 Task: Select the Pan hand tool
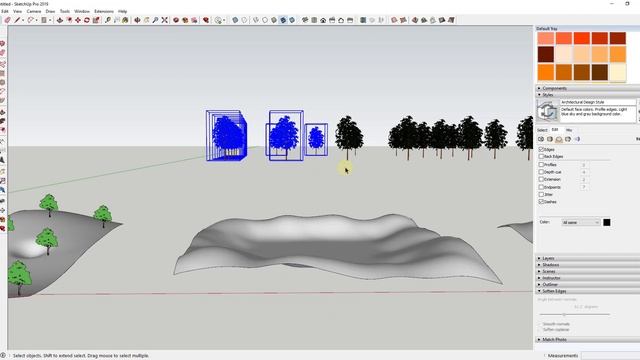click(146, 20)
